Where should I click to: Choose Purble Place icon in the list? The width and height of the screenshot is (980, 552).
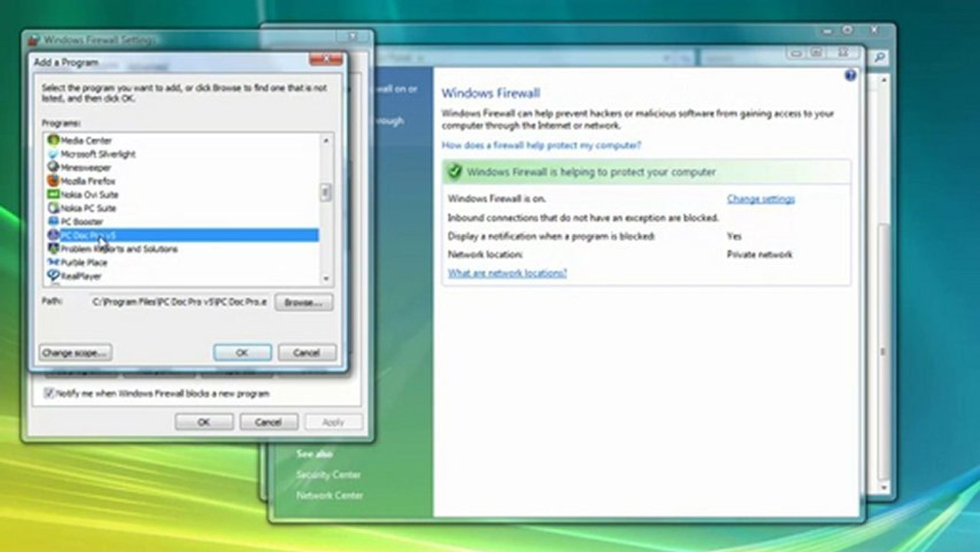pyautogui.click(x=53, y=262)
